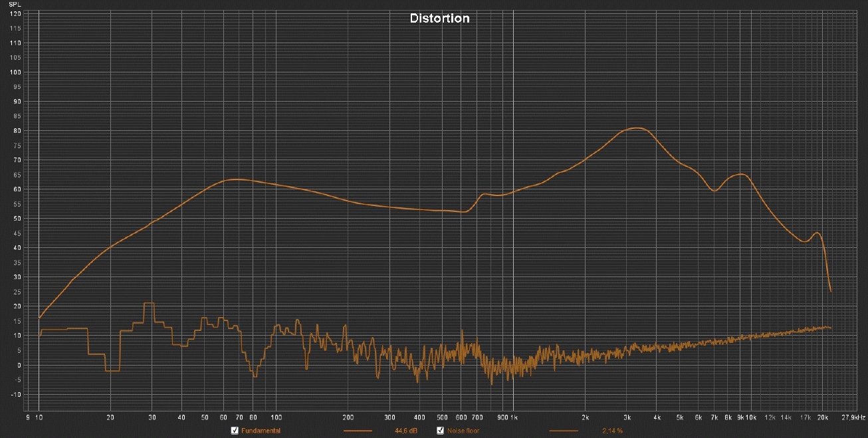Image resolution: width=868 pixels, height=438 pixels.
Task: Select the 44,6 dB fundamental readout
Action: click(406, 431)
